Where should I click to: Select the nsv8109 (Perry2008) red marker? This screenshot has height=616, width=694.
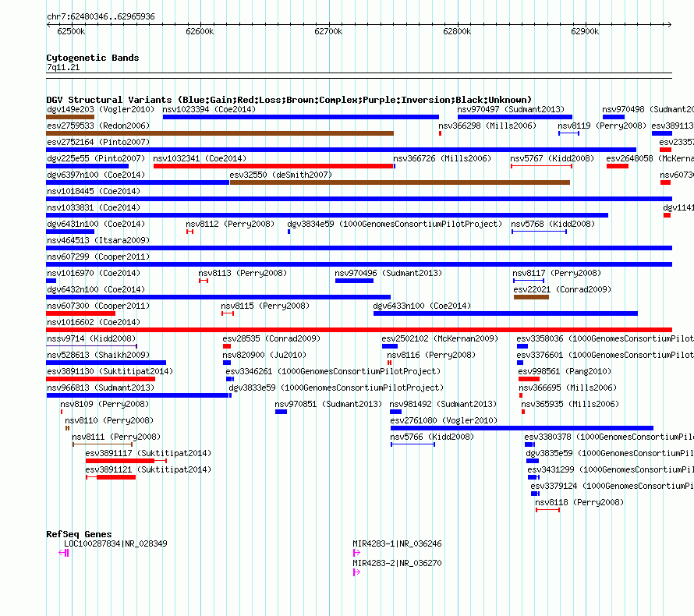(x=62, y=412)
